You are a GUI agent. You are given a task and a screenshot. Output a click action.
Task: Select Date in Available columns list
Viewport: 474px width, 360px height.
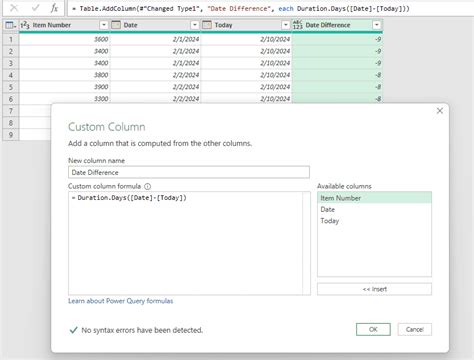(x=374, y=209)
